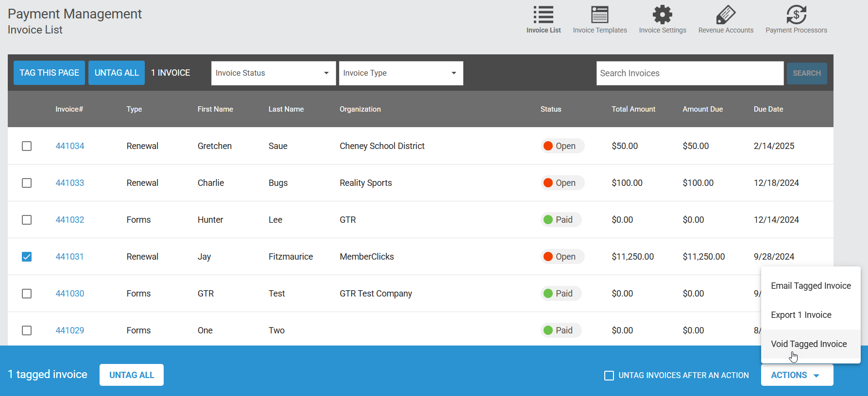The image size is (868, 396).
Task: Click the Open status badge for Jay Fitzmaurice
Action: [x=562, y=257]
